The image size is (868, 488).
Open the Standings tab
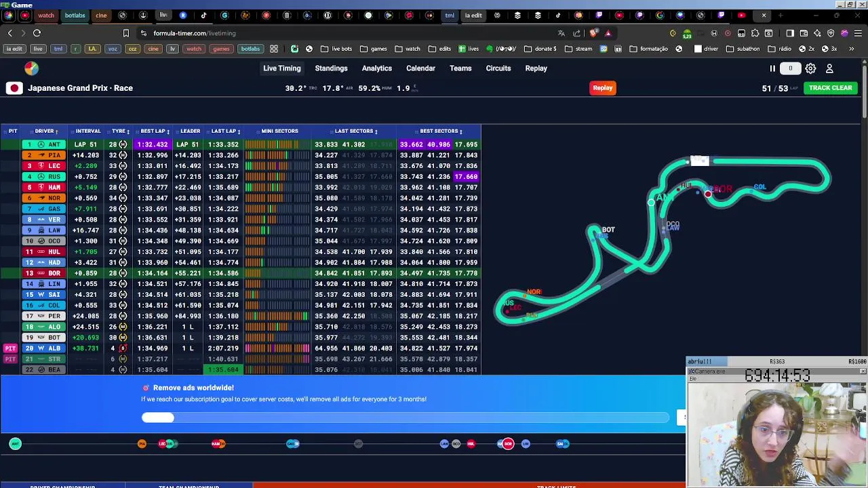pos(331,68)
